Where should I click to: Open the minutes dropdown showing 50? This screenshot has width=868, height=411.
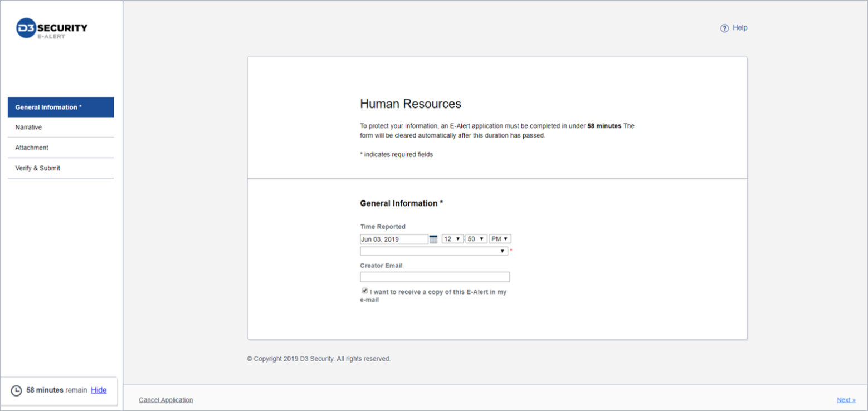476,239
